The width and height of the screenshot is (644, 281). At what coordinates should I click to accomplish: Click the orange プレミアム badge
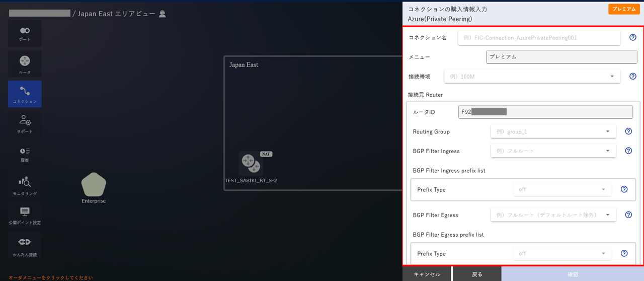pos(623,9)
